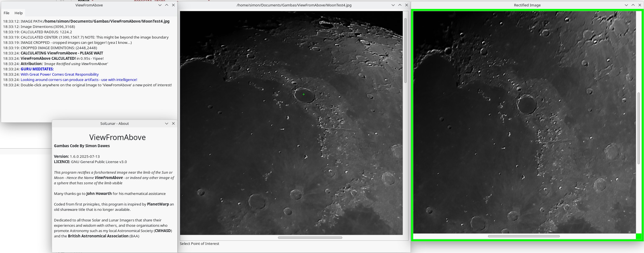Image resolution: width=644 pixels, height=253 pixels.
Task: Minimize the Rectified Image window
Action: [x=626, y=5]
